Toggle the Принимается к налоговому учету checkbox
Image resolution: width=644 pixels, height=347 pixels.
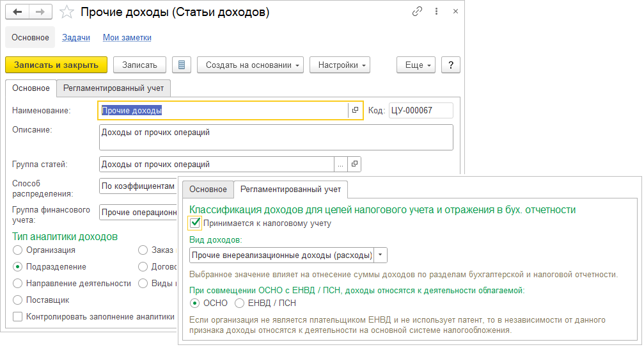(x=196, y=223)
